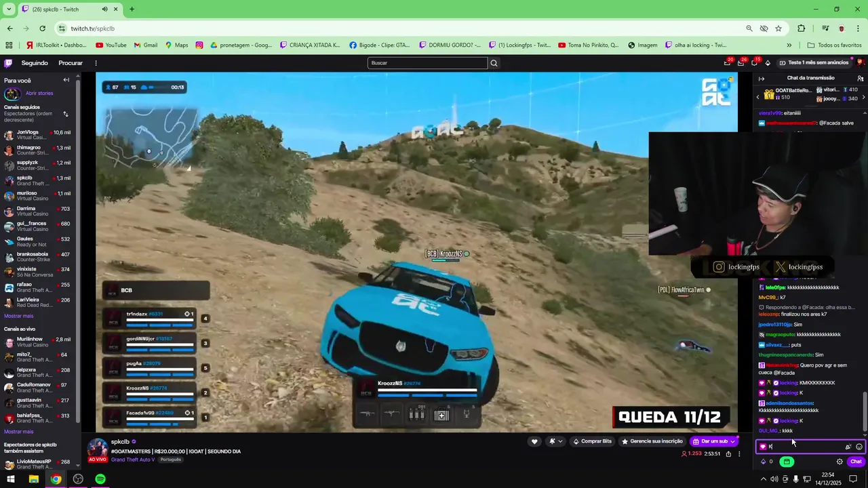Open Prime loot icon with badge 20
This screenshot has height=488, width=868.
tap(728, 63)
